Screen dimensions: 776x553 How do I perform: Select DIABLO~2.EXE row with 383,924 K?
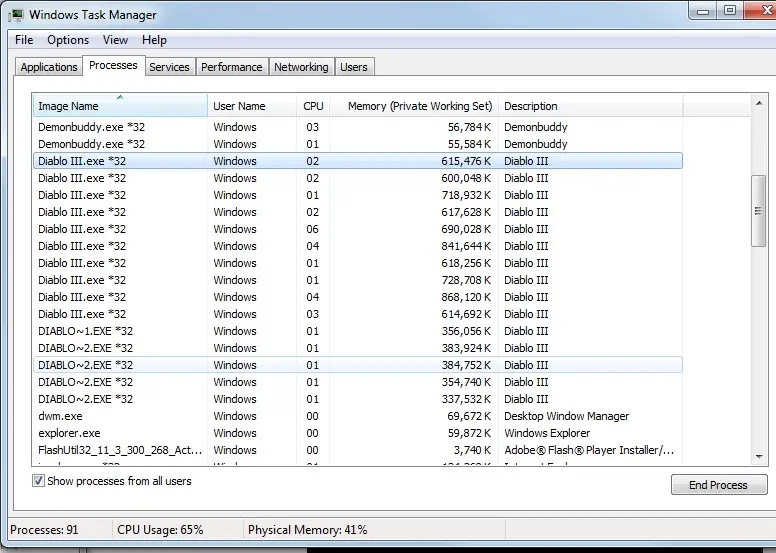(357, 348)
